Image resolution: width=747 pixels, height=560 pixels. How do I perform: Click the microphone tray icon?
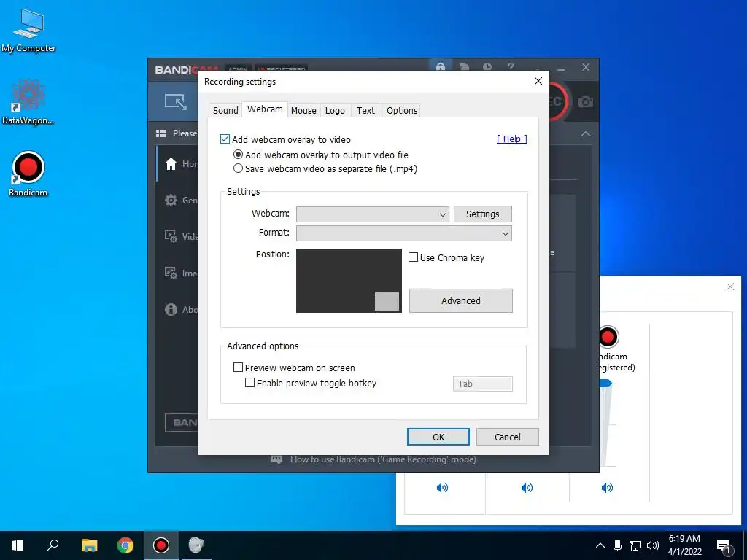(x=617, y=545)
